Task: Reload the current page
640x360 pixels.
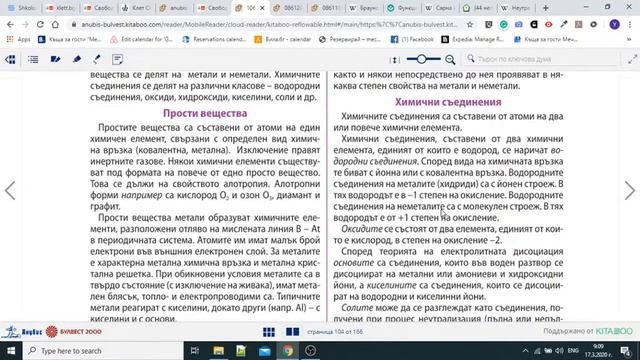Action: (x=40, y=24)
